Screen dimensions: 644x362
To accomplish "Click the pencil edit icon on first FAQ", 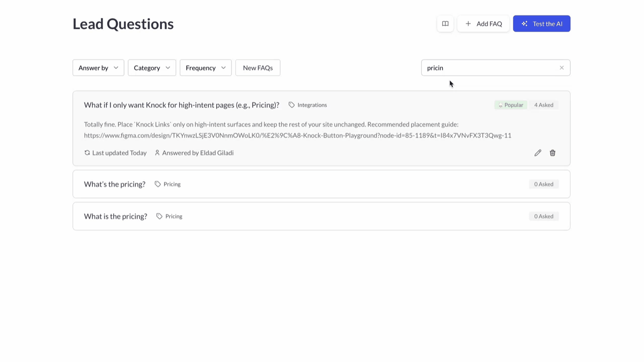I will [538, 153].
